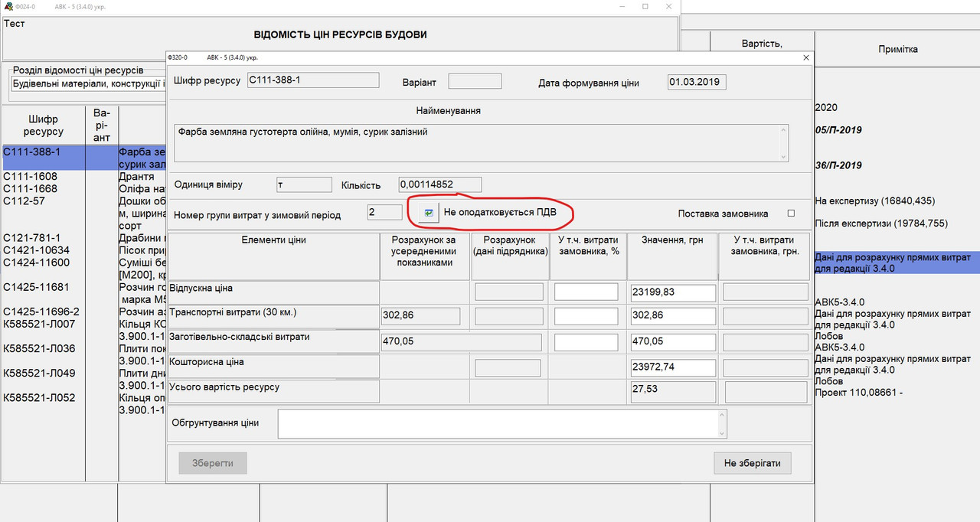
Task: Close the Ф320-0 dialog window
Action: click(x=805, y=57)
